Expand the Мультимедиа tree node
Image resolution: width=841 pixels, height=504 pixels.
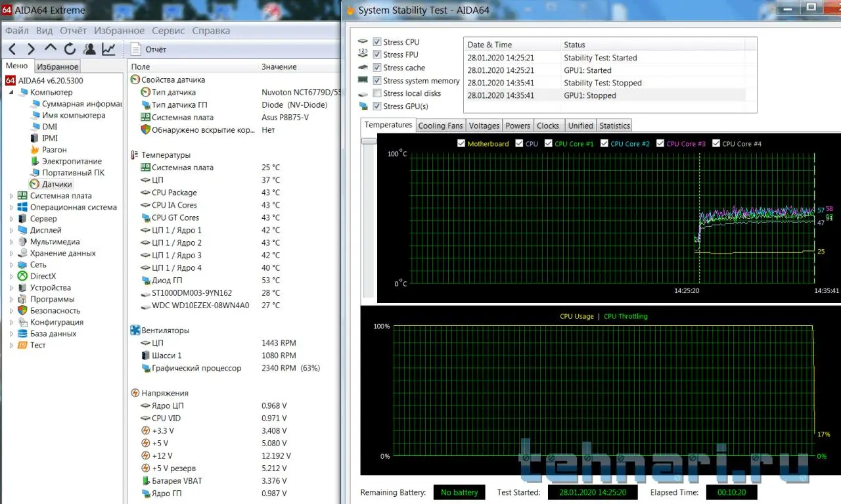coord(11,242)
